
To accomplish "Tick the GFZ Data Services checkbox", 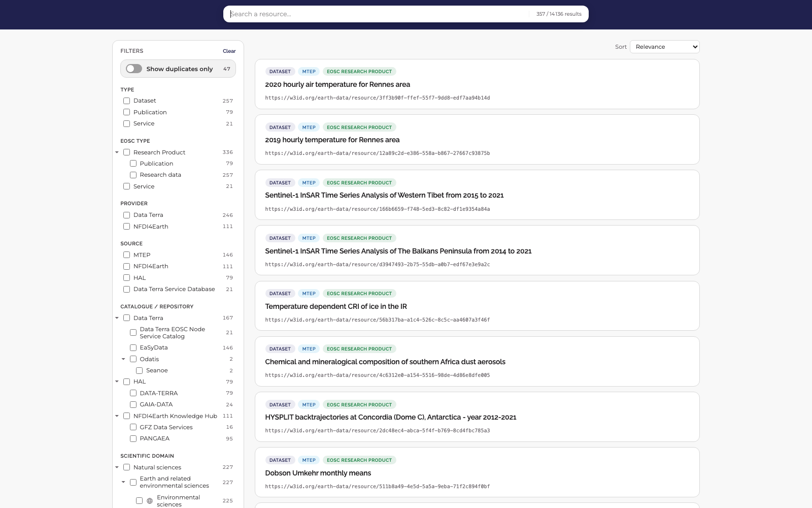I will pos(133,427).
